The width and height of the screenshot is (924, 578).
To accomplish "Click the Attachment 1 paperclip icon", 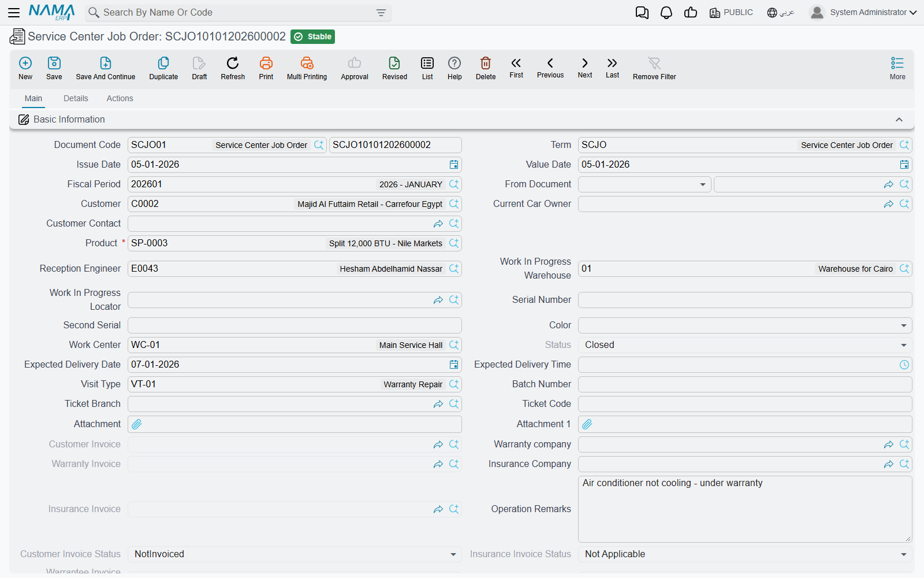I will [x=587, y=424].
